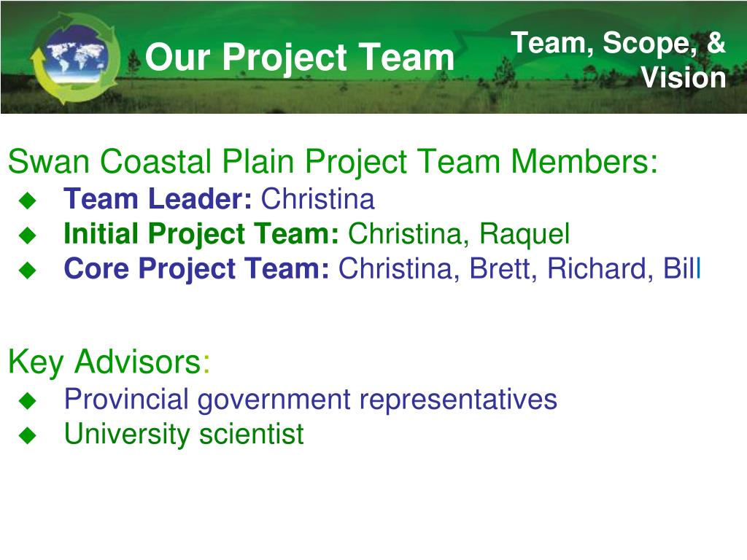Click the bold 'Team Leader:' label
Screen dimensions: 747x560
coord(158,198)
